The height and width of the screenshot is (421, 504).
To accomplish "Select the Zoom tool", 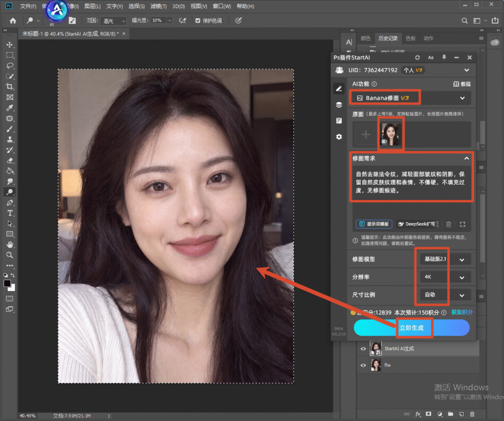I will coord(10,255).
